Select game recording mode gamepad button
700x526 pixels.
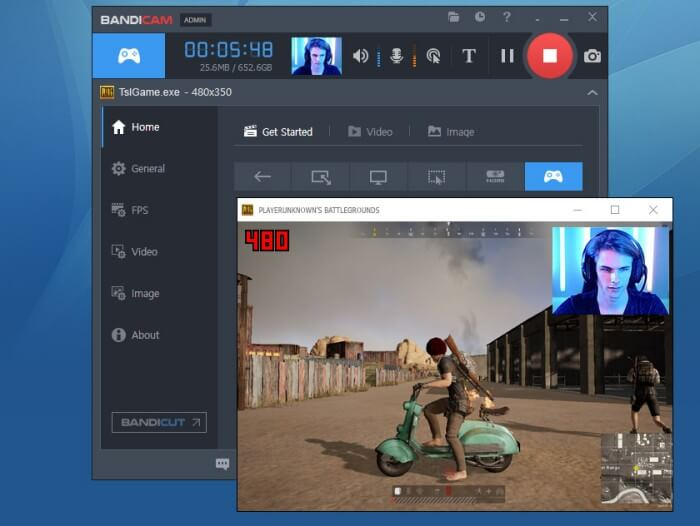[554, 177]
